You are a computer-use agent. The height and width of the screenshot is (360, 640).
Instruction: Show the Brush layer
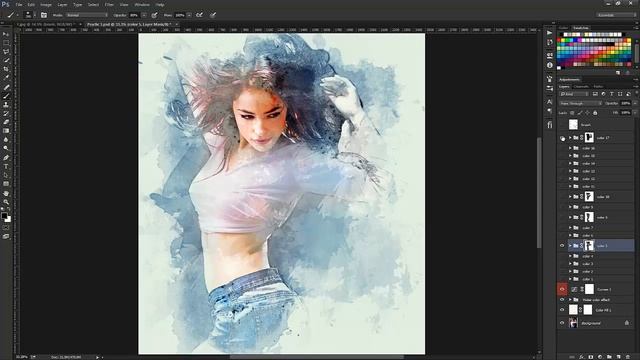562,124
